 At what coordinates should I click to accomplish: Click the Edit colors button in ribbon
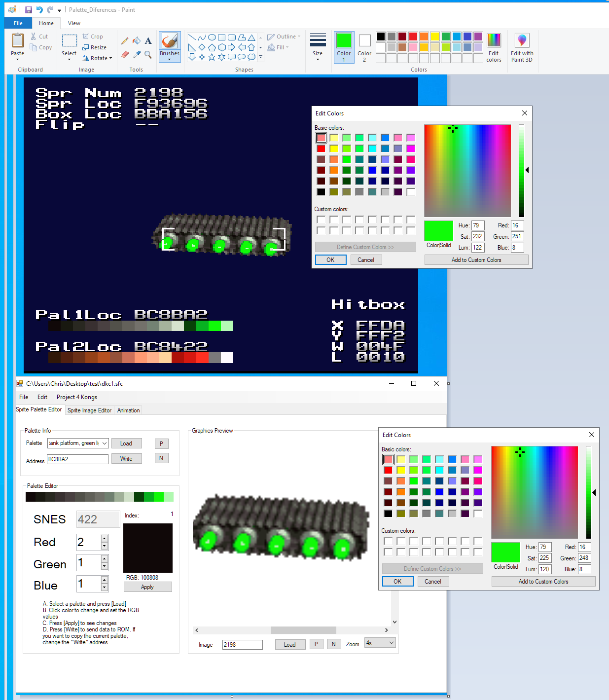coord(494,47)
